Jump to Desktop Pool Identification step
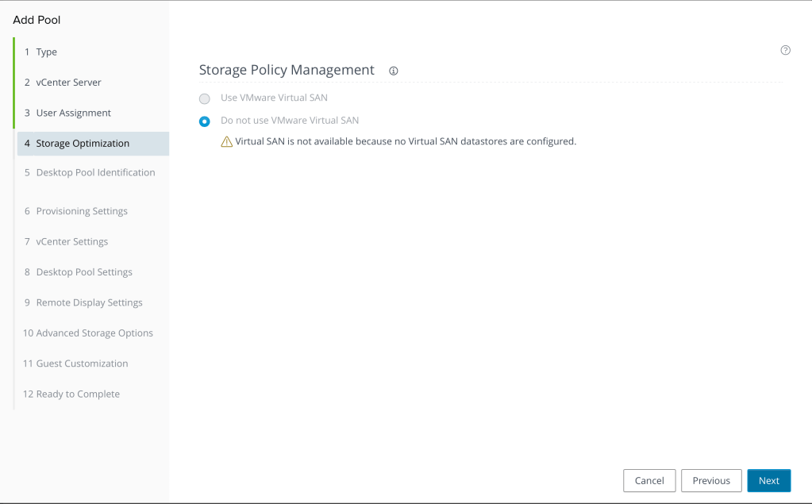812x504 pixels. tap(95, 173)
